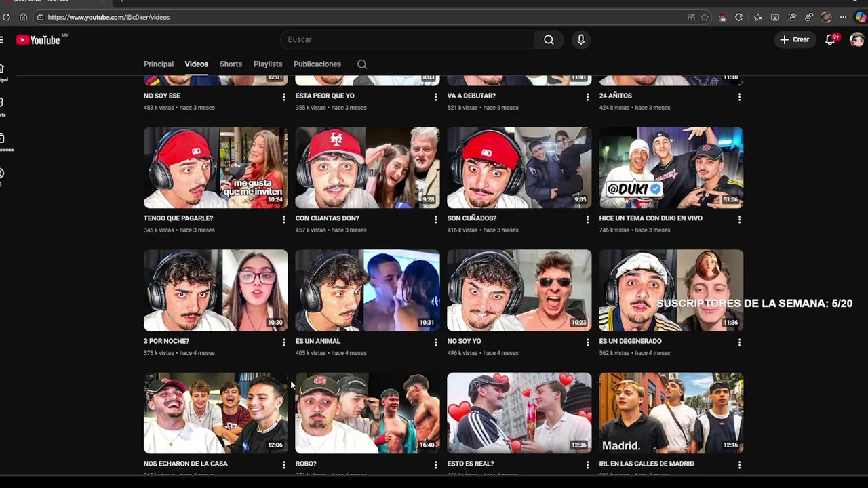Image resolution: width=868 pixels, height=488 pixels.
Task: Click the sidebar Home icon
Action: (2, 68)
